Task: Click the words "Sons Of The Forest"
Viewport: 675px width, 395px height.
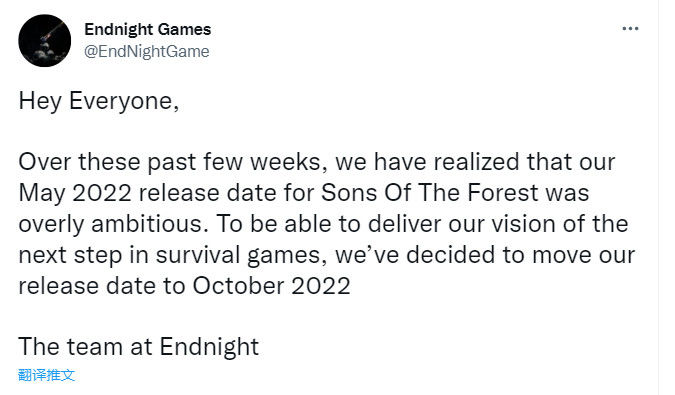Action: (429, 192)
